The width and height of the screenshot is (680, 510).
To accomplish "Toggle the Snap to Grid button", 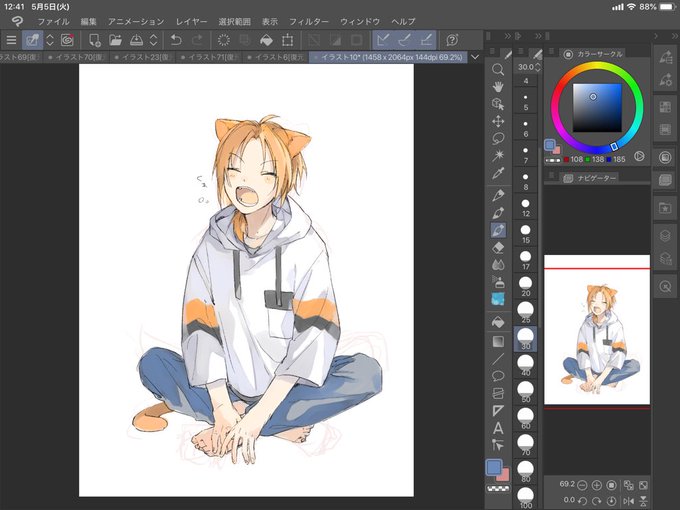I will point(426,40).
